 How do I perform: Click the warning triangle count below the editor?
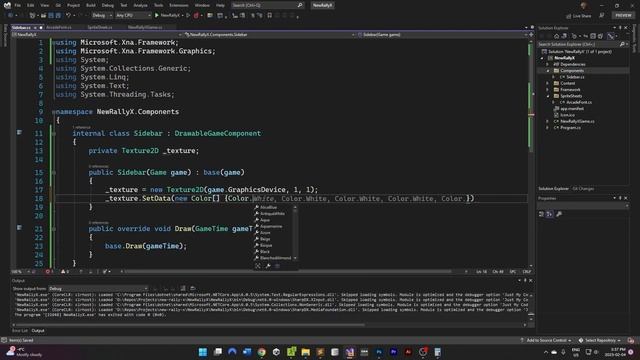(x=64, y=271)
